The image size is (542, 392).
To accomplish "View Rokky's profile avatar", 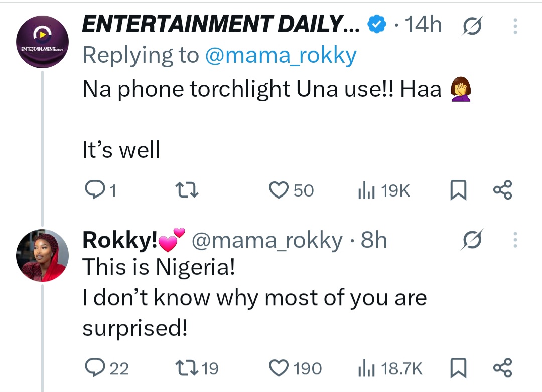I will 42,255.
